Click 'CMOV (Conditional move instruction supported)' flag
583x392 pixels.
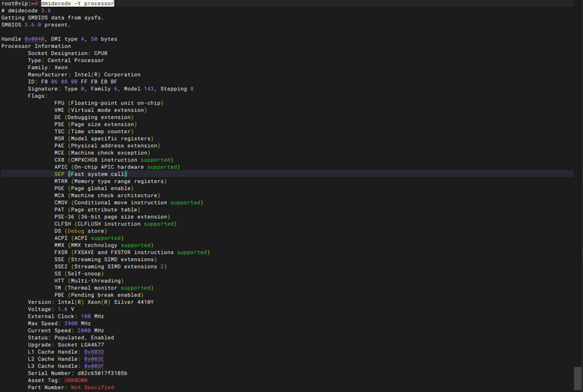tap(129, 202)
